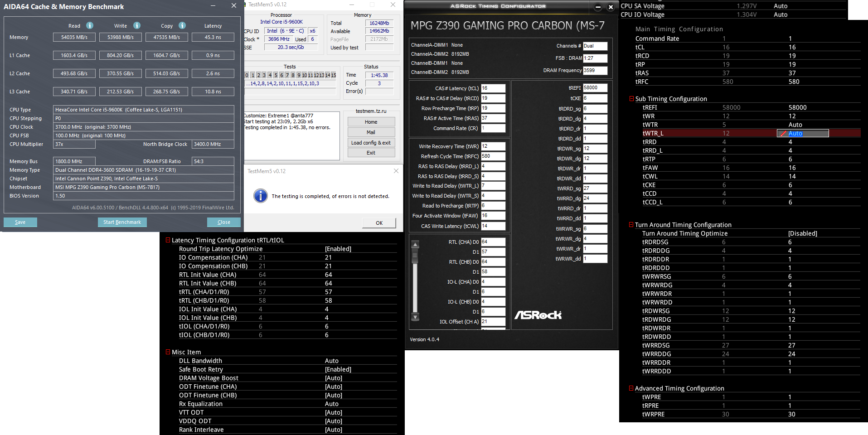This screenshot has width=868, height=435.
Task: Click the BIOS Version value 1.50
Action: (x=144, y=196)
